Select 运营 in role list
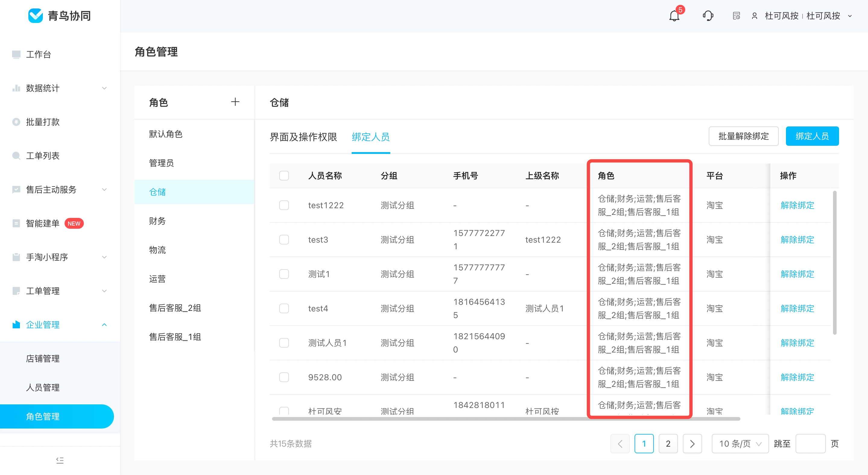Image resolution: width=868 pixels, height=475 pixels. (x=195, y=279)
